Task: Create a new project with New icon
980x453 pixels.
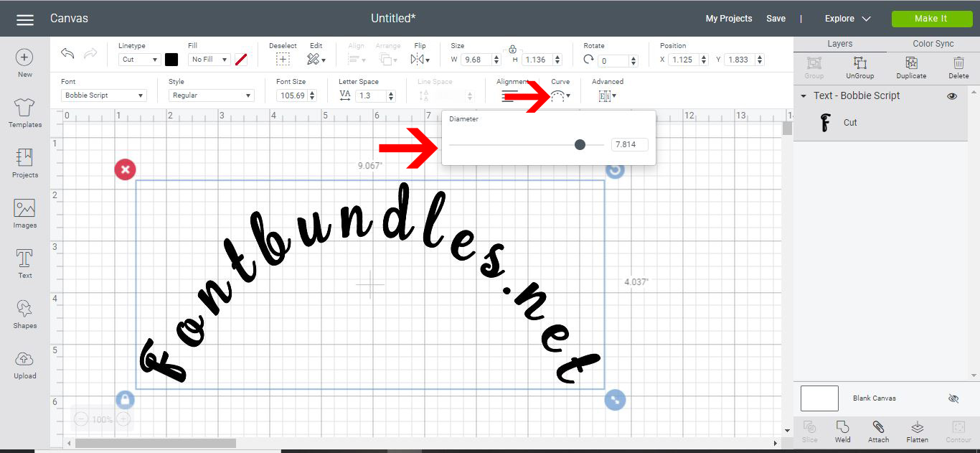Action: coord(24,57)
